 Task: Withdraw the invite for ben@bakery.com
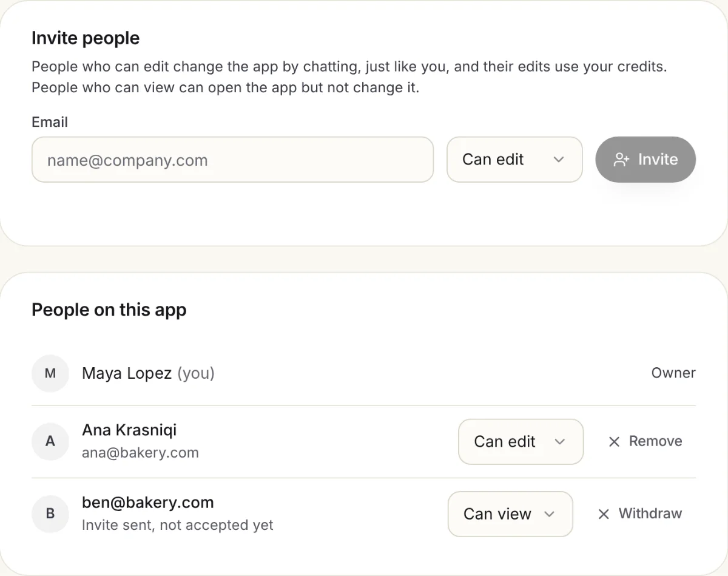tap(639, 514)
